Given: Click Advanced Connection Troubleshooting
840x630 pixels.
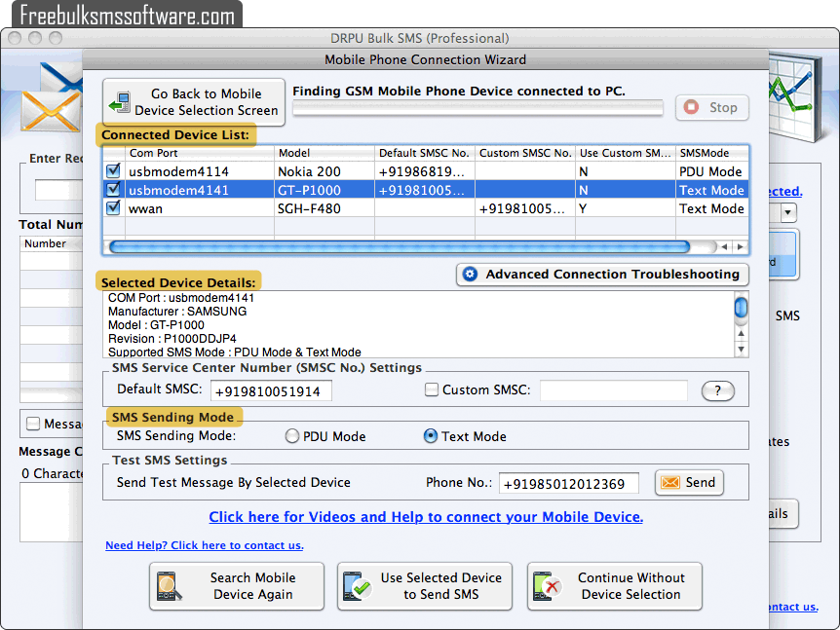Looking at the screenshot, I should coord(601,275).
